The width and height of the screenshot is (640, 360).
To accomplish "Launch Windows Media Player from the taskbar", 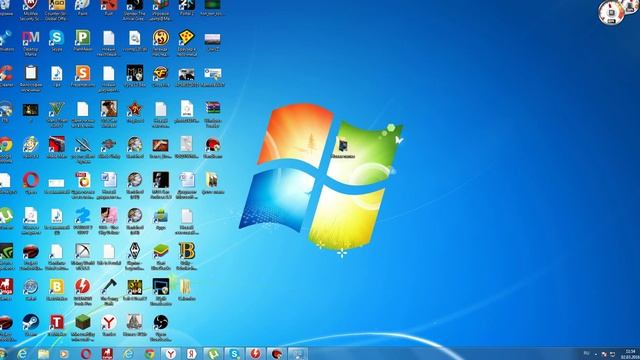I will tap(64, 354).
